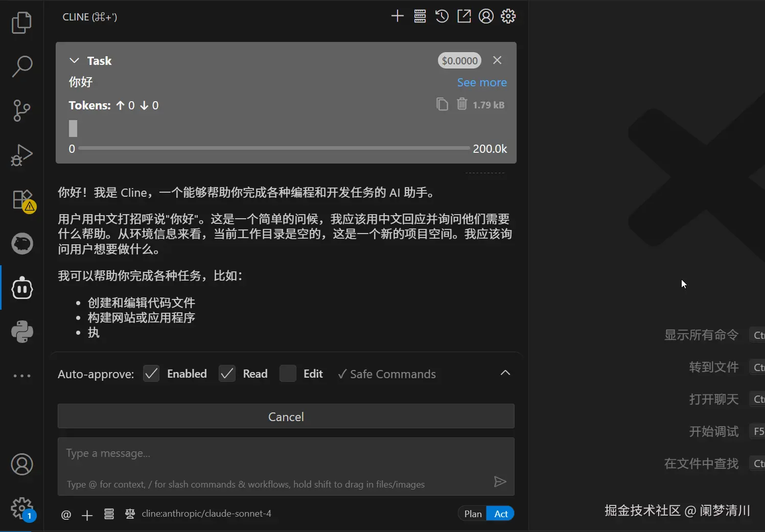Open model selector cline:anthropic/claude-sonnet-4

pos(206,514)
